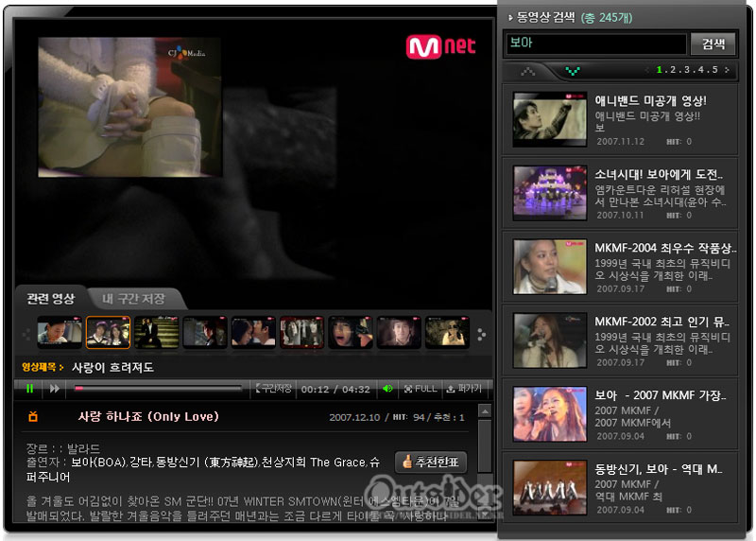756x541 pixels.
Task: Click the 추천한표 recommend button
Action: 431,462
